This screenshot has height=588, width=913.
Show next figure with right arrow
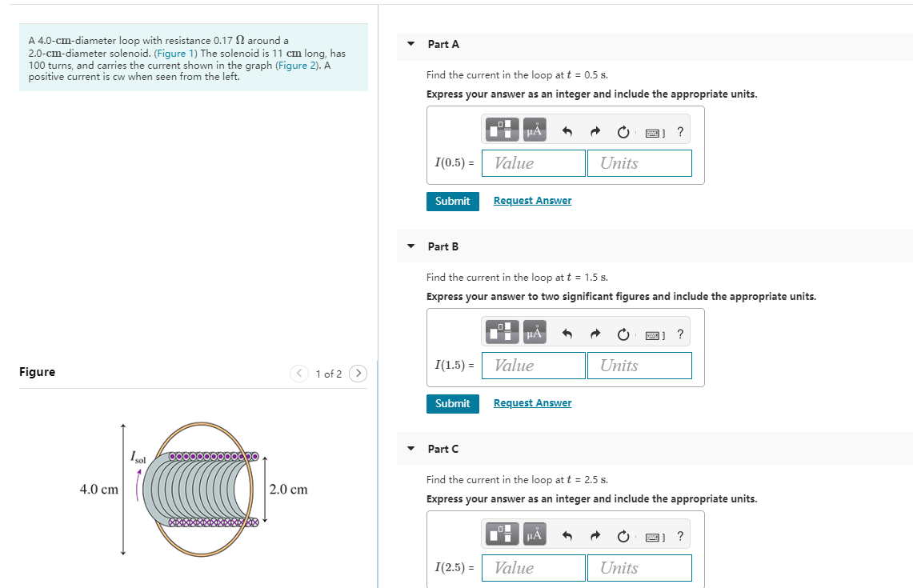click(x=358, y=373)
